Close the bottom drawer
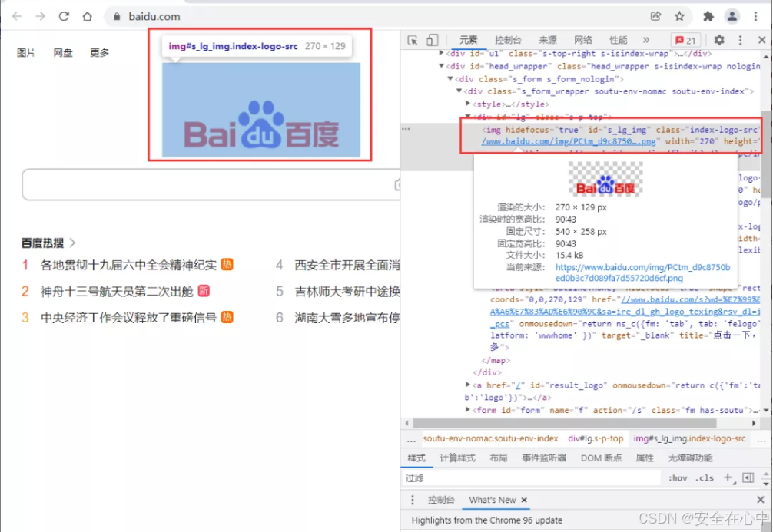Screen dimensions: 773x532 (x=761, y=500)
